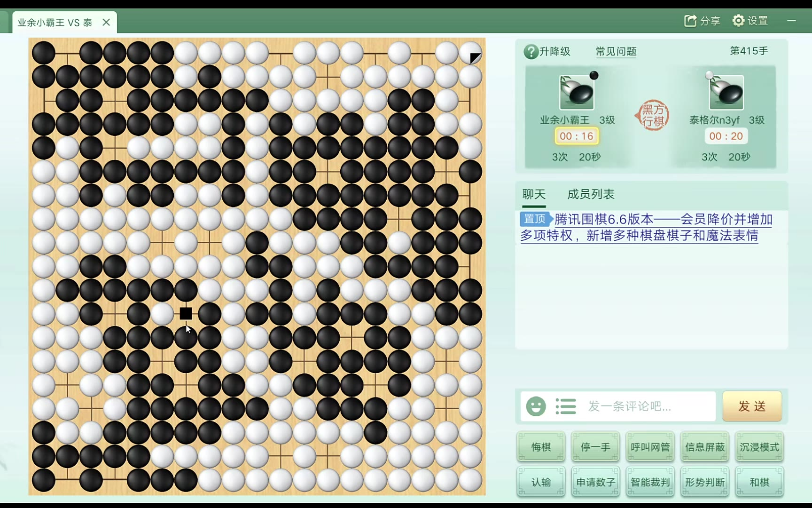Click the share icon in title bar
812x508 pixels.
[690, 21]
